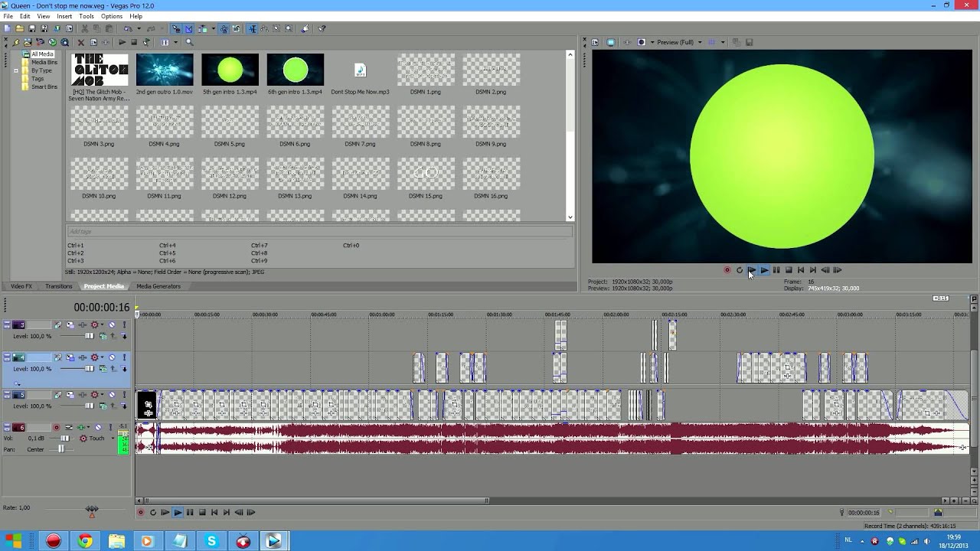Toggle Enable Snapping in the main toolbar
Viewport: 980px width, 551px height.
pyautogui.click(x=176, y=29)
